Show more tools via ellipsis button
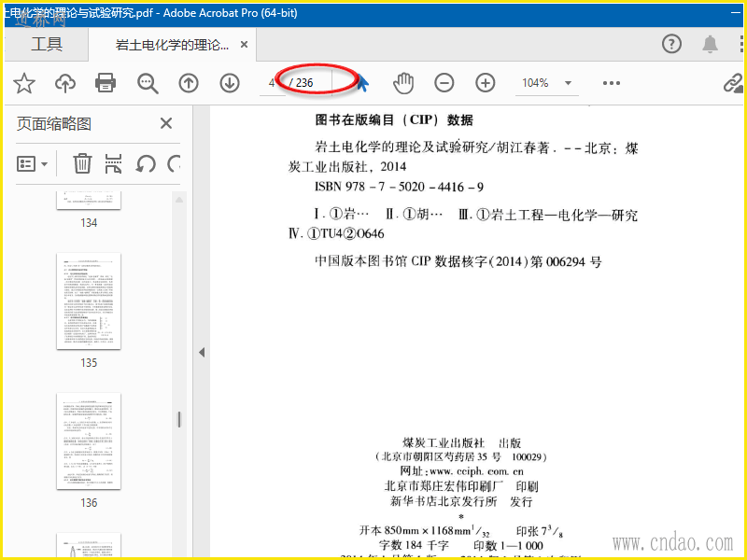Viewport: 747px width, 560px height. [x=612, y=83]
